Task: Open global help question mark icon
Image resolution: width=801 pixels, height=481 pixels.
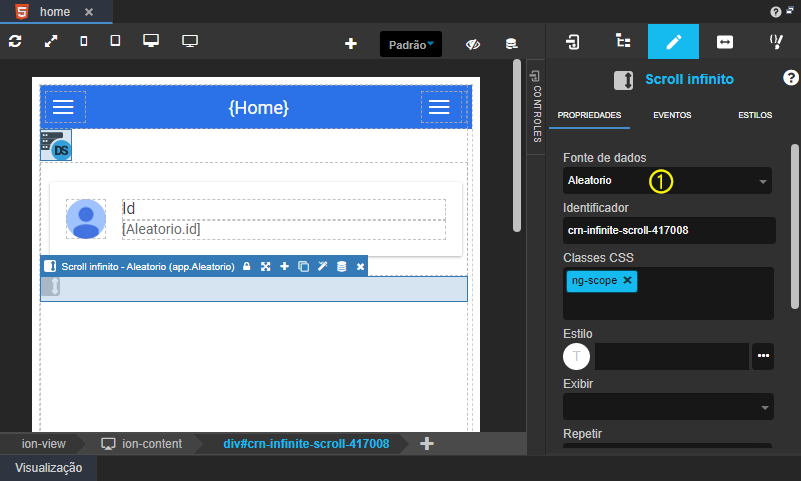Action: (776, 12)
